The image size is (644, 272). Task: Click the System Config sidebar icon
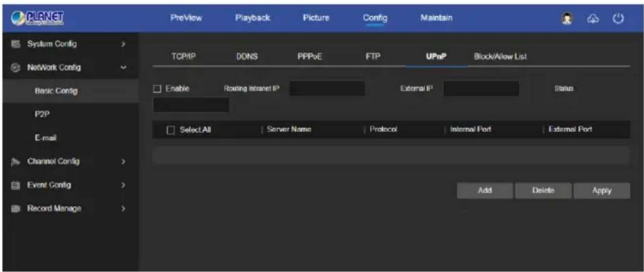14,44
